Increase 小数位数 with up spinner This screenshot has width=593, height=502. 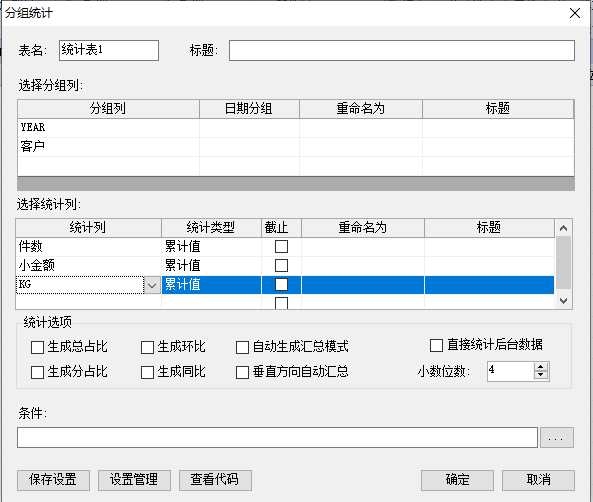coord(541,367)
